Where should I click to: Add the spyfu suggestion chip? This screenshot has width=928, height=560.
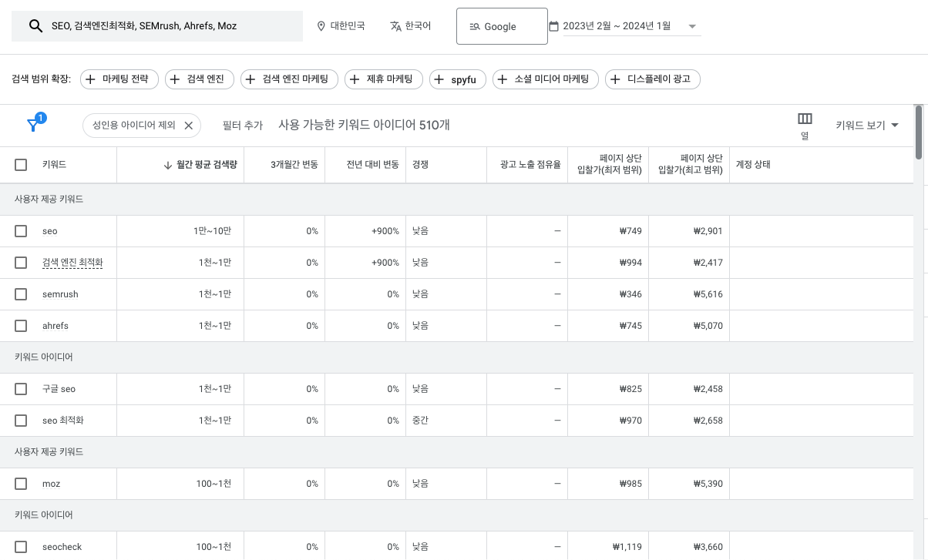[457, 79]
